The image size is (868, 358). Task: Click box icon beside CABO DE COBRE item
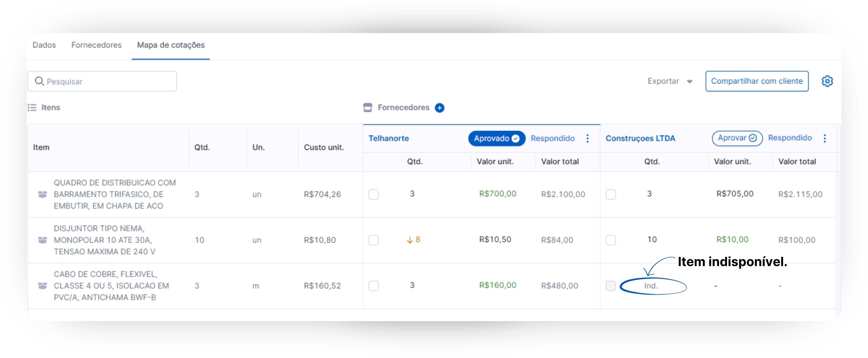(x=42, y=286)
